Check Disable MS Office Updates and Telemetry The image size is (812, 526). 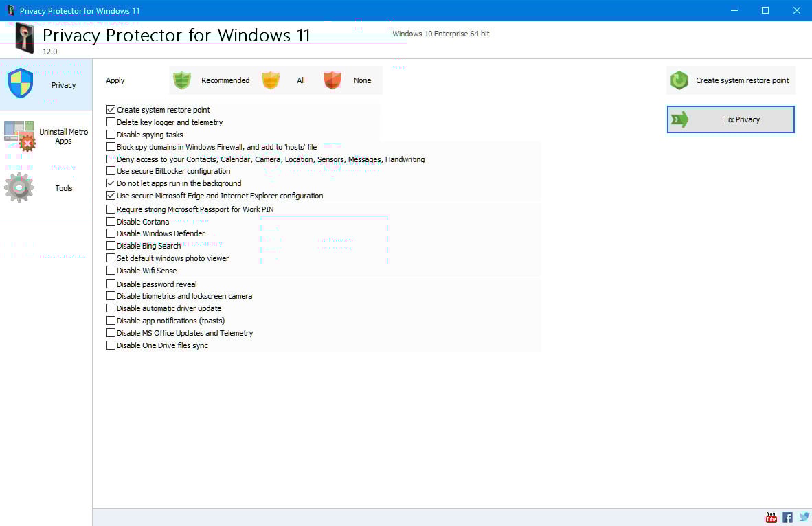[111, 333]
